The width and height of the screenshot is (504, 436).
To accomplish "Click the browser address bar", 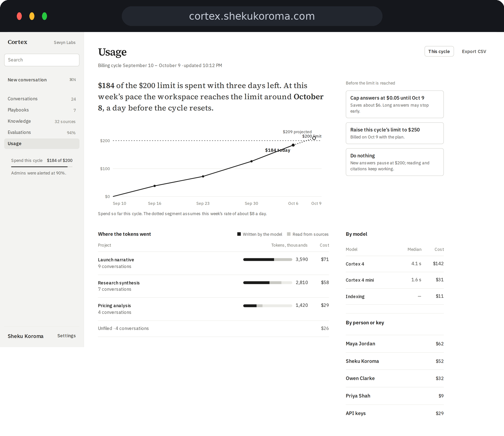I will (252, 16).
